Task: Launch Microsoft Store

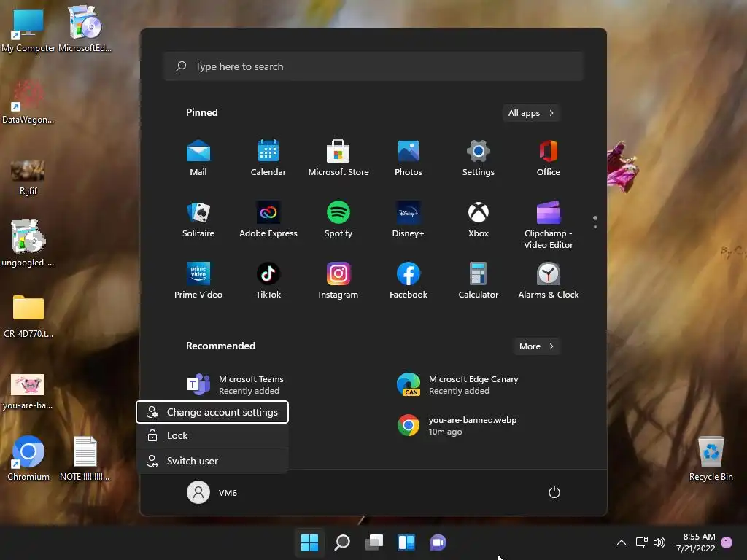Action: tap(338, 158)
